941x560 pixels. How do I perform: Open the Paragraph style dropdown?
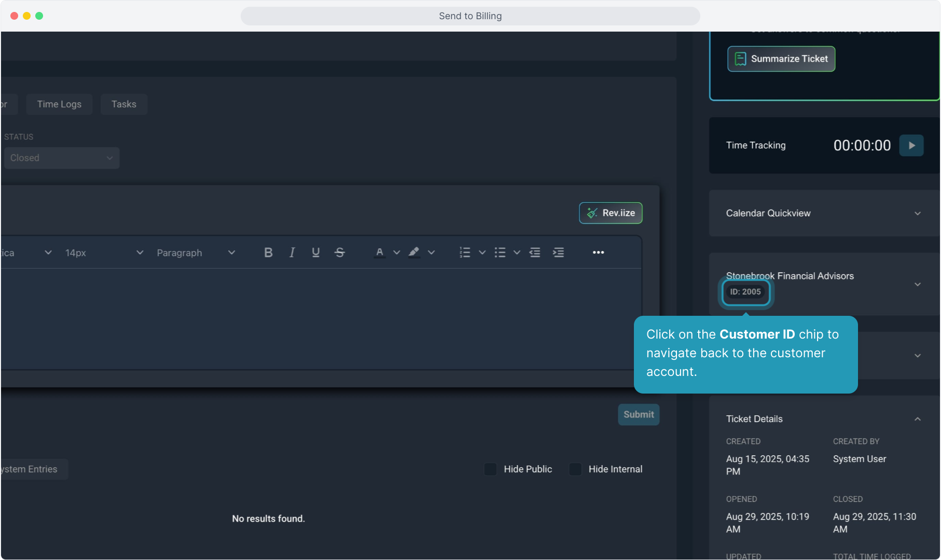click(x=196, y=253)
